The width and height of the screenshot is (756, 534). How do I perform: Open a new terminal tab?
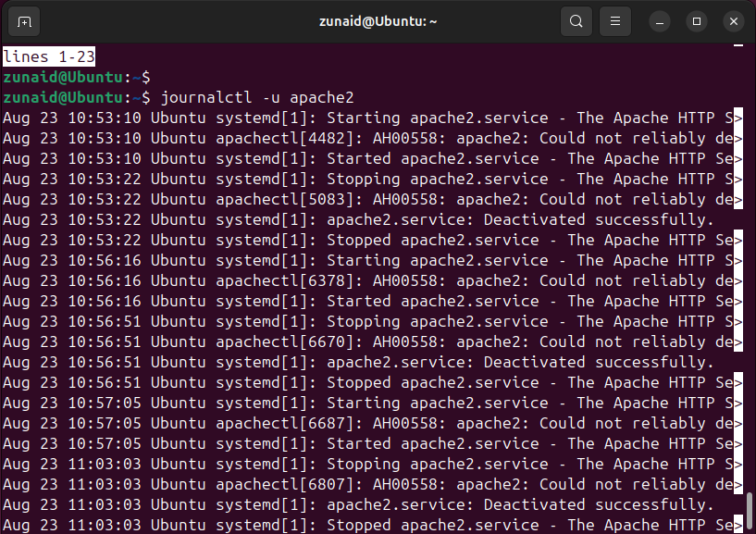click(x=24, y=21)
